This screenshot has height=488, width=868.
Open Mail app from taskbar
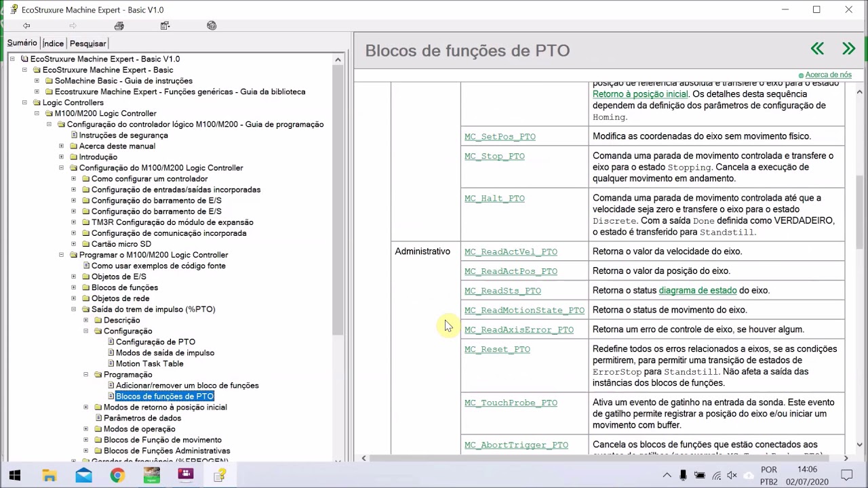[83, 475]
